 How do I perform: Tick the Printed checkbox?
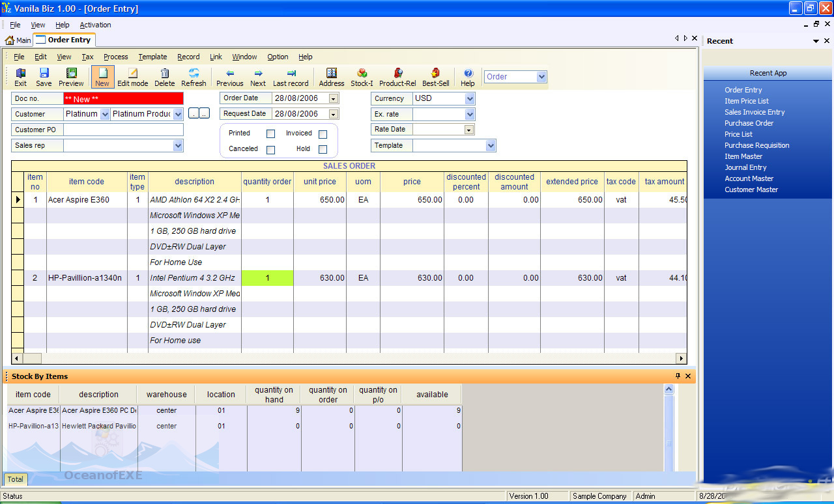[270, 133]
